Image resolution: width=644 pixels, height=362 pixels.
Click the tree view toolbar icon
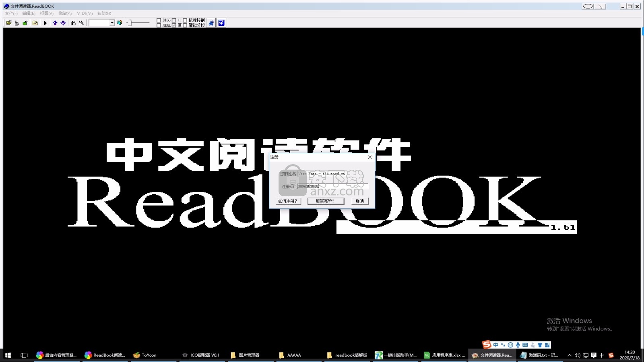coord(17,23)
